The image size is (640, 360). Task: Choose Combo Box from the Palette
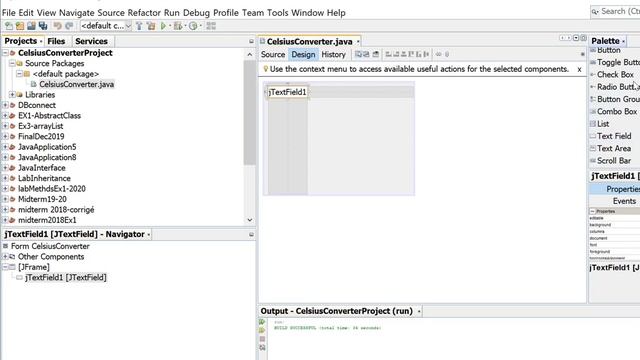point(617,111)
